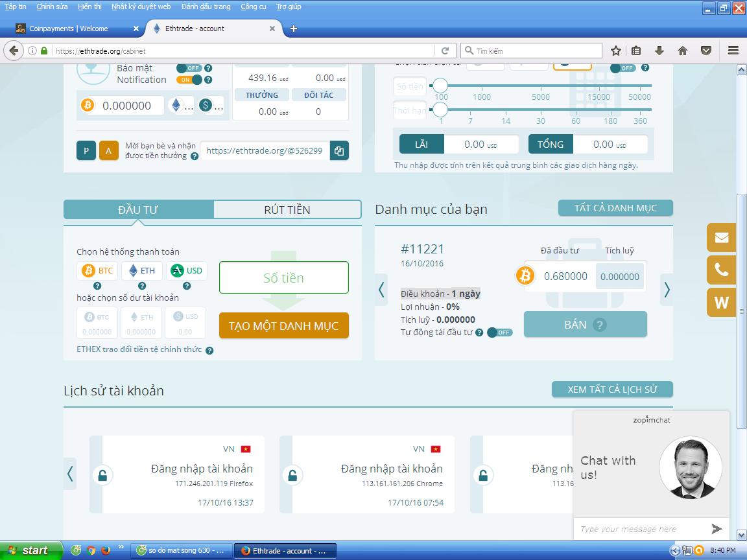747x560 pixels.
Task: Click help icon under ETH payment option
Action: pyautogui.click(x=142, y=286)
